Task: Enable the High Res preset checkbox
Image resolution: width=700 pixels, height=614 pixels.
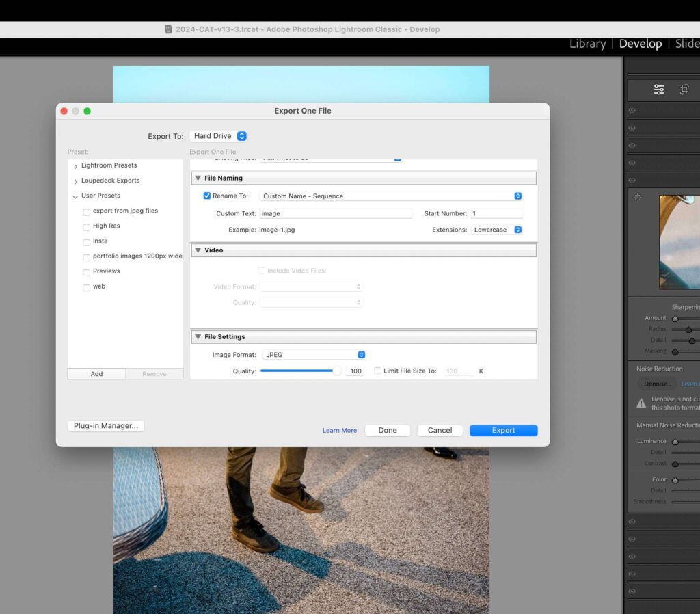Action: point(86,226)
